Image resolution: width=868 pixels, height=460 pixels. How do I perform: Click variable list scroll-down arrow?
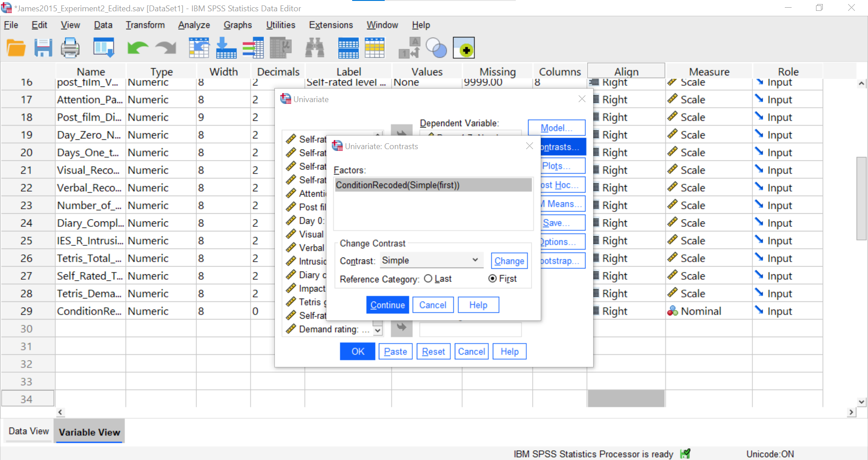coord(378,331)
